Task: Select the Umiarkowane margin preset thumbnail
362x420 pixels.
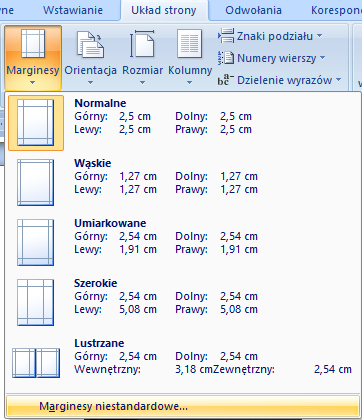Action: point(36,242)
